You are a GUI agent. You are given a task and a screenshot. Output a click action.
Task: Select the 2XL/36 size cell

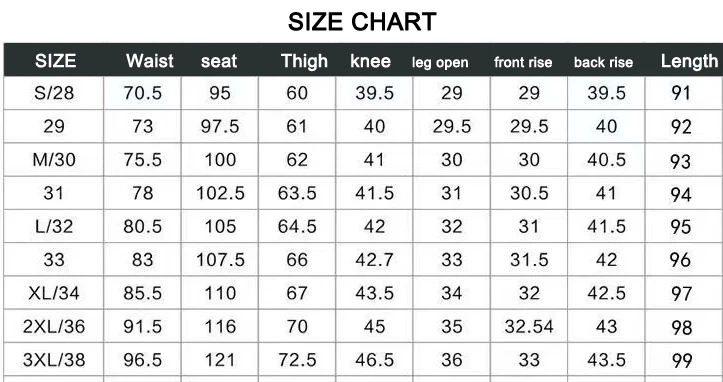[x=54, y=327]
